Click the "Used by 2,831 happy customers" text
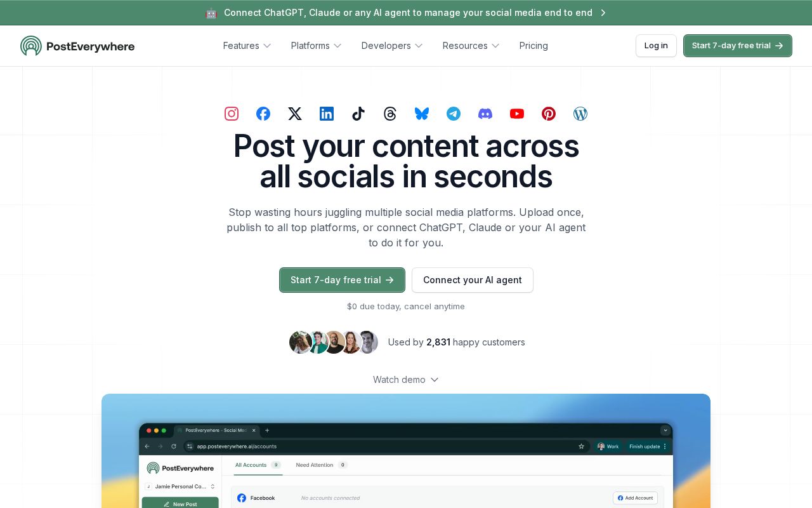Screen dimensions: 812x508 pyautogui.click(x=457, y=342)
